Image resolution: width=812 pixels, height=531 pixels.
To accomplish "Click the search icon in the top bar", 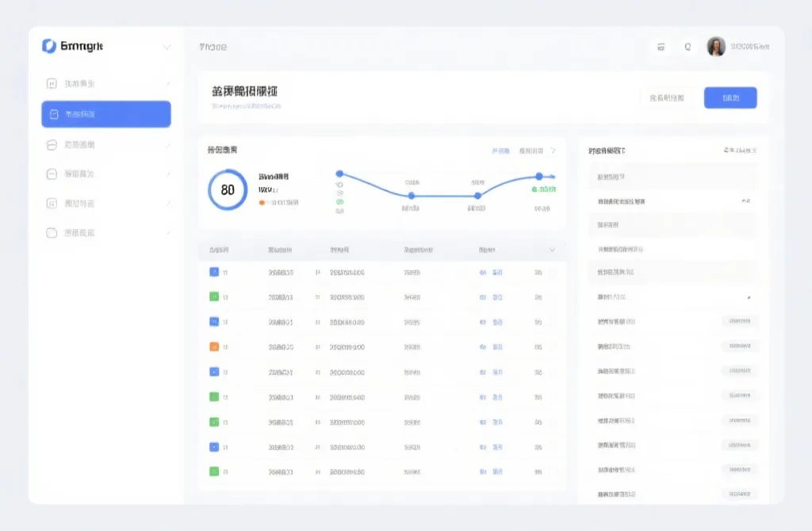I will 688,48.
